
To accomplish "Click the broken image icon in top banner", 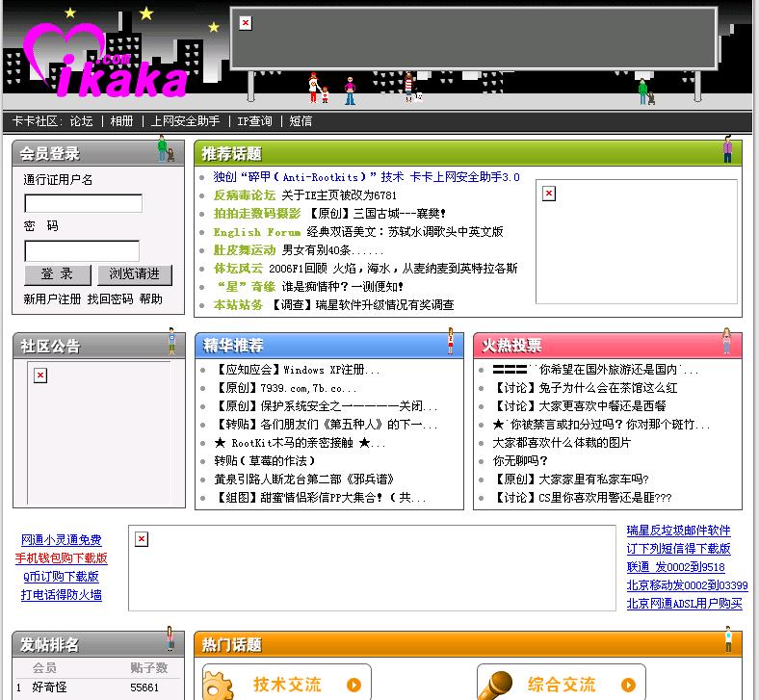I will (246, 23).
